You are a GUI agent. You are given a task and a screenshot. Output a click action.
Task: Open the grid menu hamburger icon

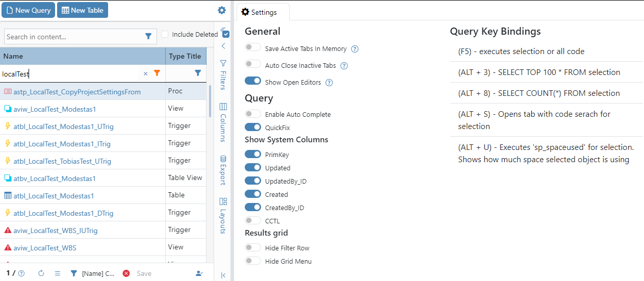click(x=58, y=273)
